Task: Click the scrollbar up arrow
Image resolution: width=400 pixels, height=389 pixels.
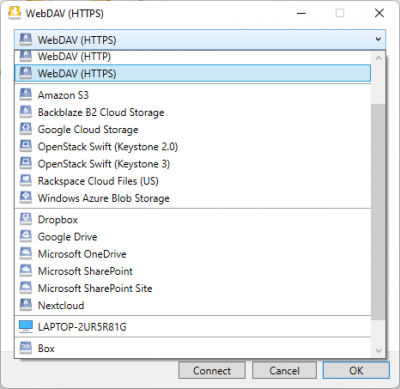Action: click(x=378, y=58)
